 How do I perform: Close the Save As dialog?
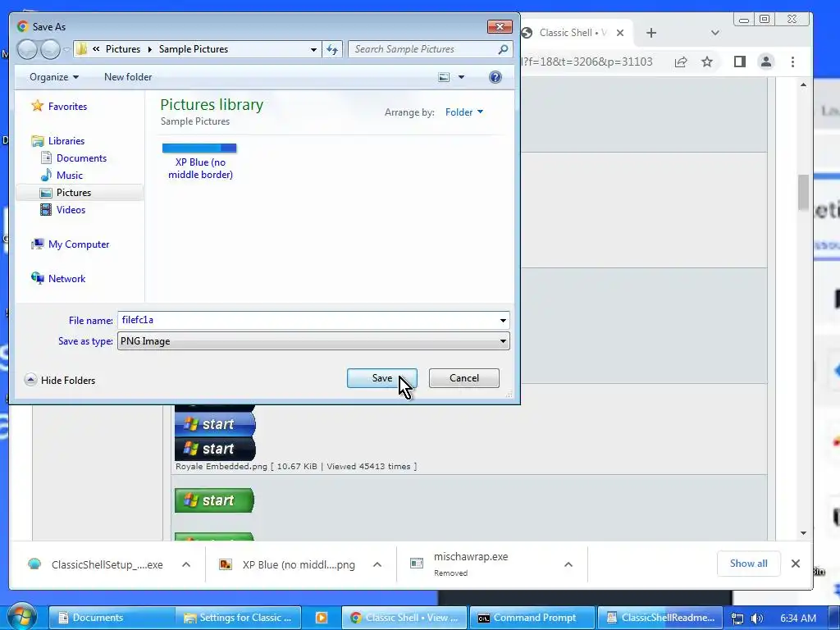coord(500,27)
